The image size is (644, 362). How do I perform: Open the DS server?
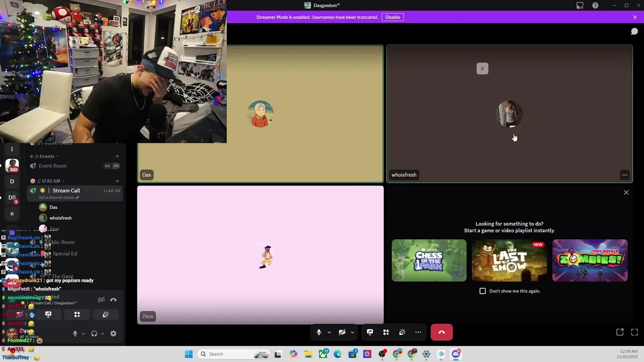12,198
